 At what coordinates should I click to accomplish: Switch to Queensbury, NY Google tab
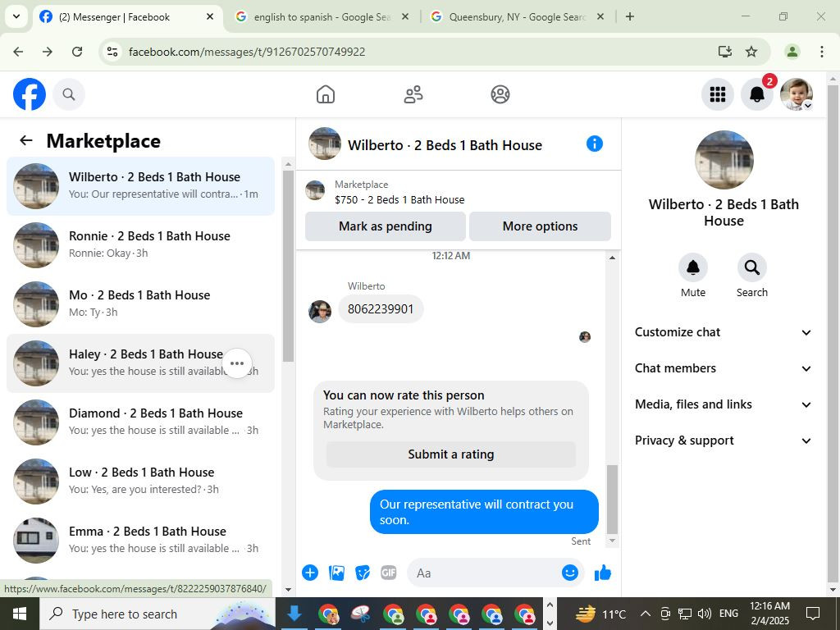(518, 17)
